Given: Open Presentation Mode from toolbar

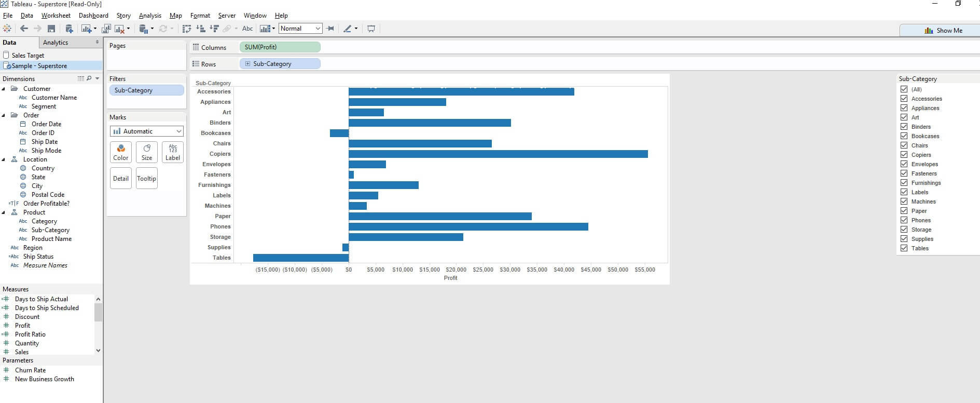Looking at the screenshot, I should [371, 29].
